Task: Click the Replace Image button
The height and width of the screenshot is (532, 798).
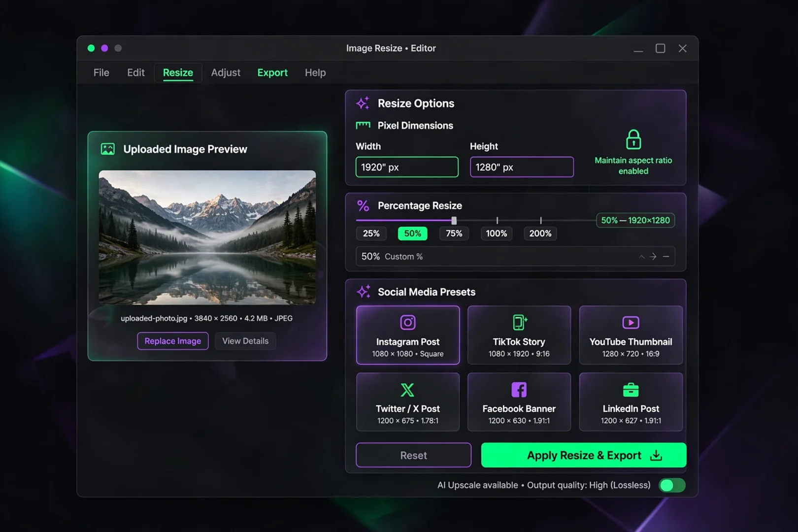Action: [173, 341]
